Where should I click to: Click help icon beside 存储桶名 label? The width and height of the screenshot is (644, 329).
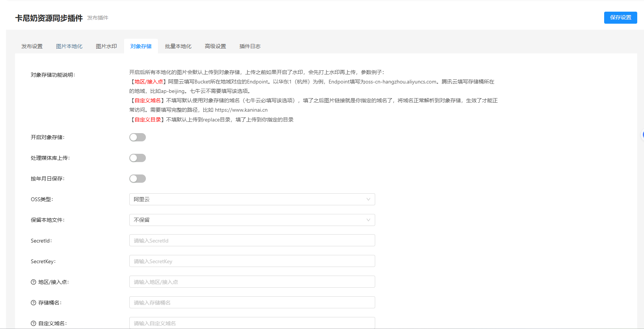point(33,303)
